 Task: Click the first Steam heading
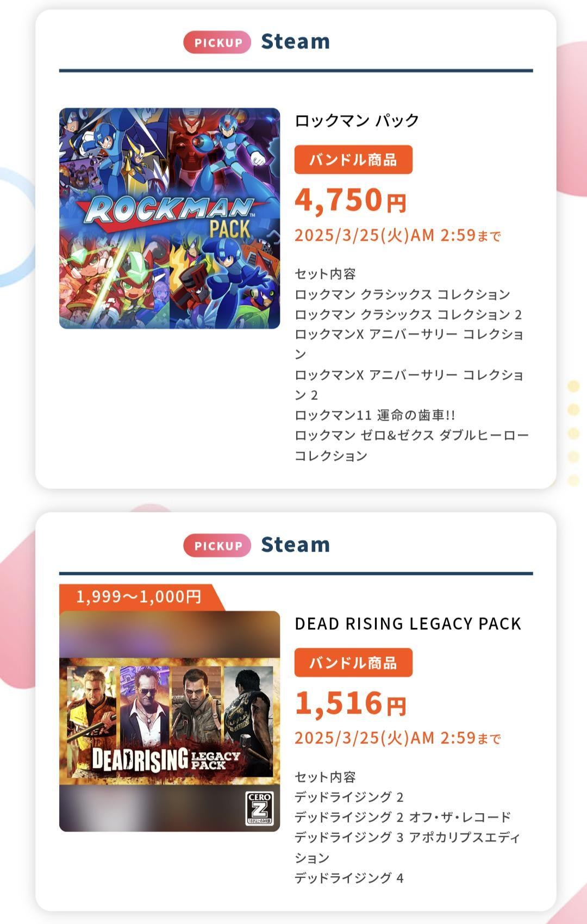click(x=295, y=42)
